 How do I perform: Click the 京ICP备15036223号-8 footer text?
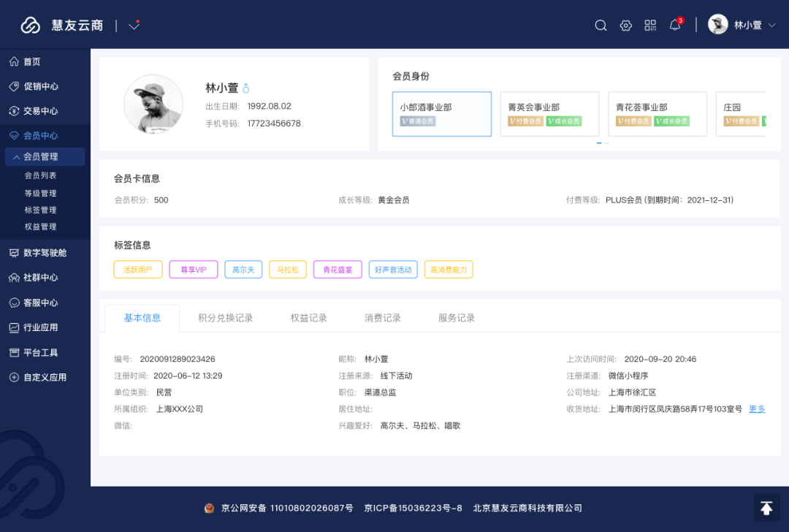tap(413, 508)
